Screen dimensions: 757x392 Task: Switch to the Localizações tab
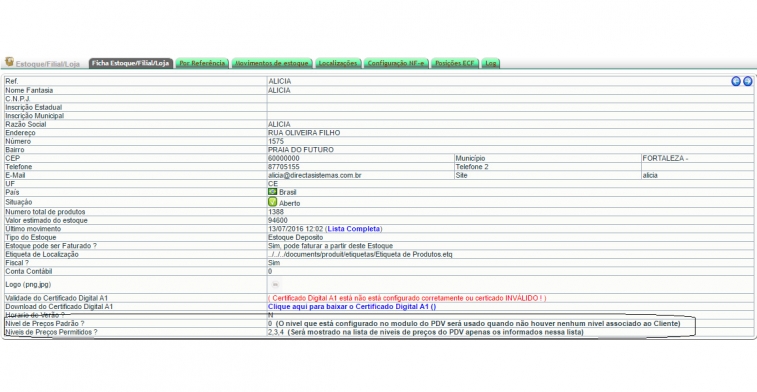[x=337, y=63]
